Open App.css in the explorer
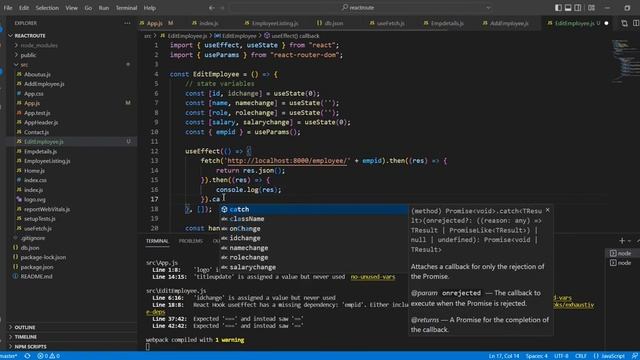The image size is (640, 360). coord(33,93)
